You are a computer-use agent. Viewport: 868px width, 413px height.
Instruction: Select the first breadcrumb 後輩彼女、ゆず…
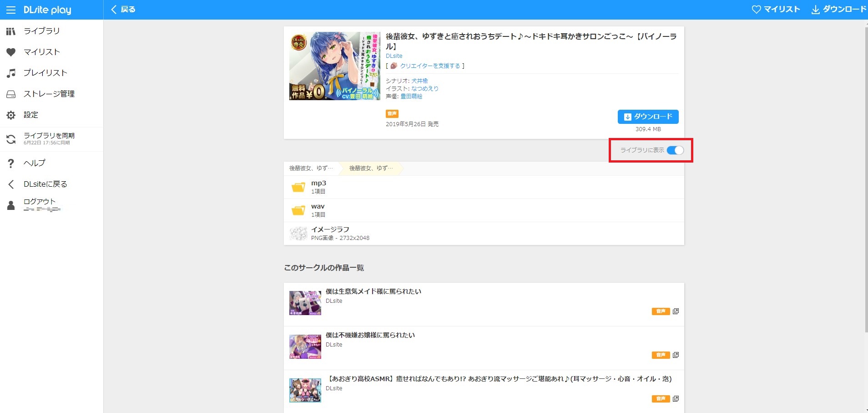point(311,168)
